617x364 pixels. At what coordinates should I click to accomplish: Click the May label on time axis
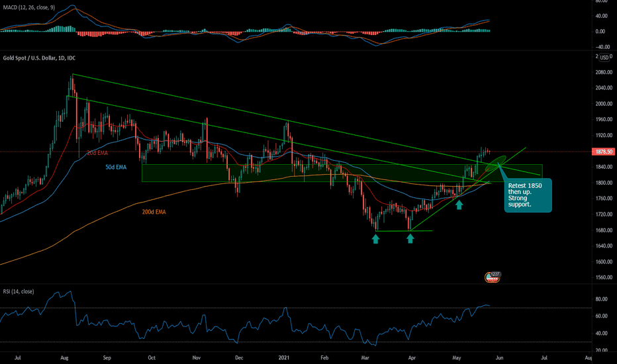point(456,358)
